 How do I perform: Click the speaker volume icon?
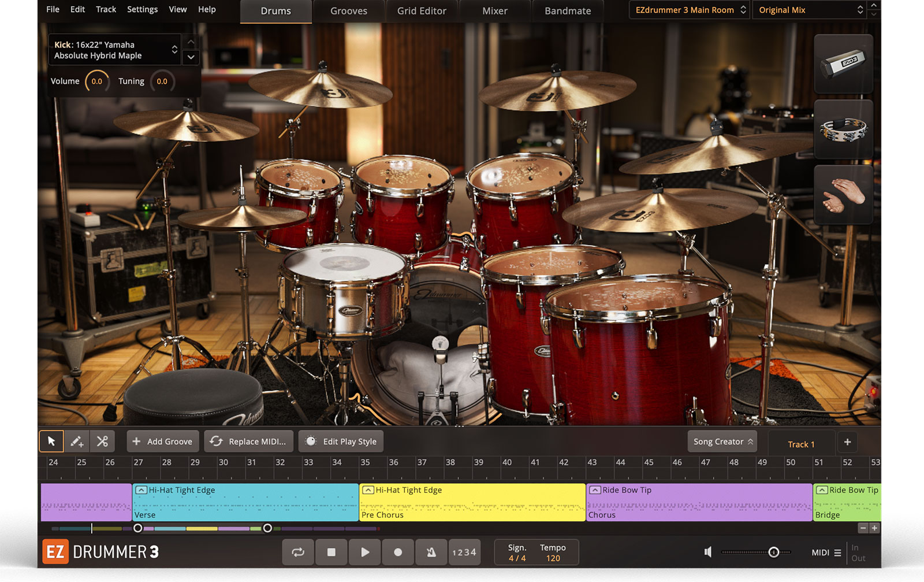point(708,552)
